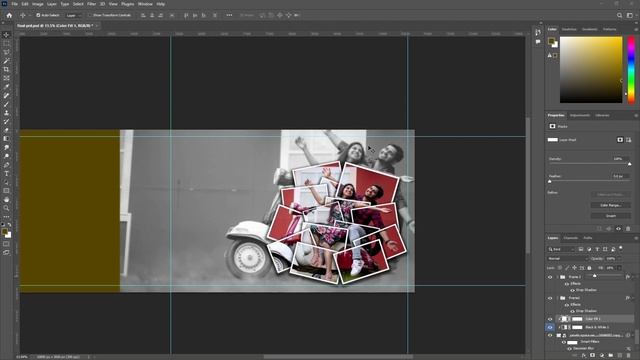Click the Invert button in Properties
This screenshot has width=640, height=360.
[x=611, y=216]
